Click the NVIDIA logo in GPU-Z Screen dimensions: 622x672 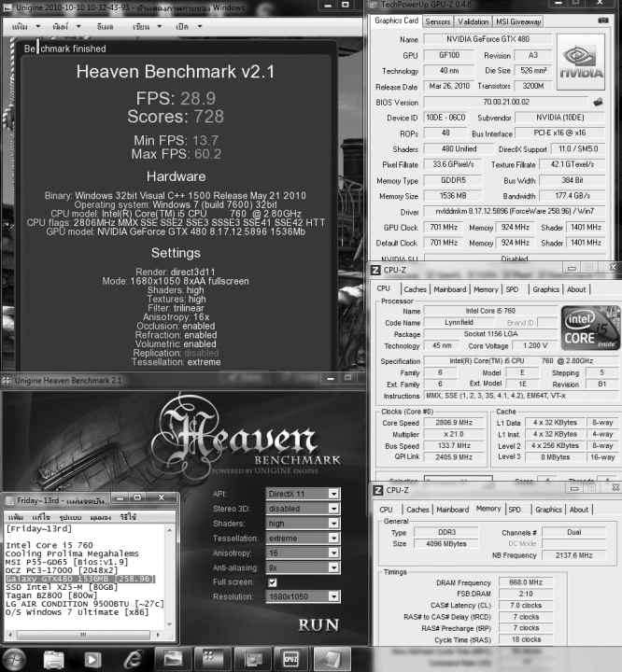click(581, 63)
